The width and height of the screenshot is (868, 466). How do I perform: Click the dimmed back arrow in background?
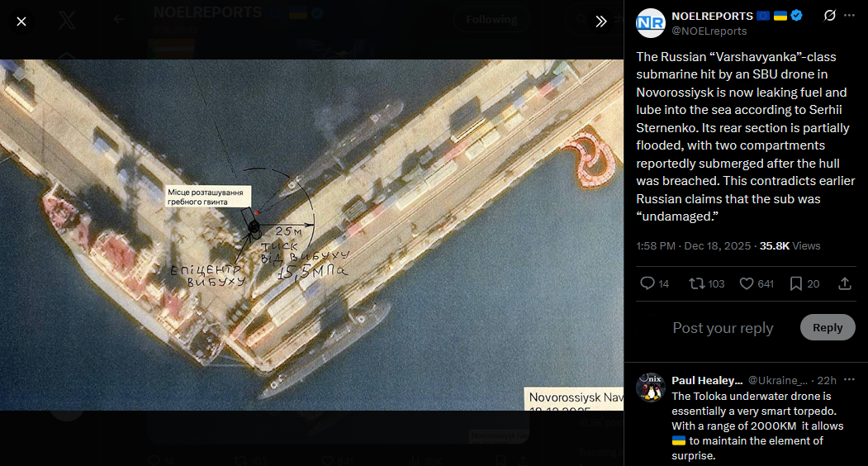[119, 19]
